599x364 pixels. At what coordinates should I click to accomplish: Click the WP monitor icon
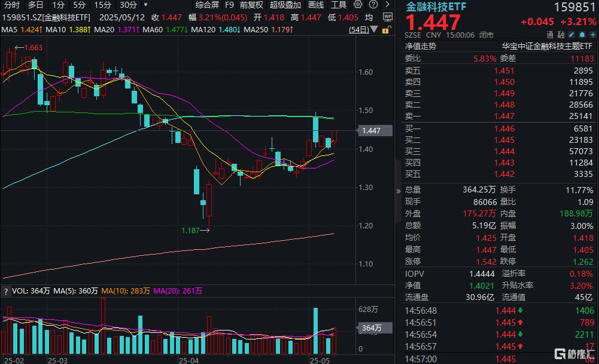pos(387,17)
